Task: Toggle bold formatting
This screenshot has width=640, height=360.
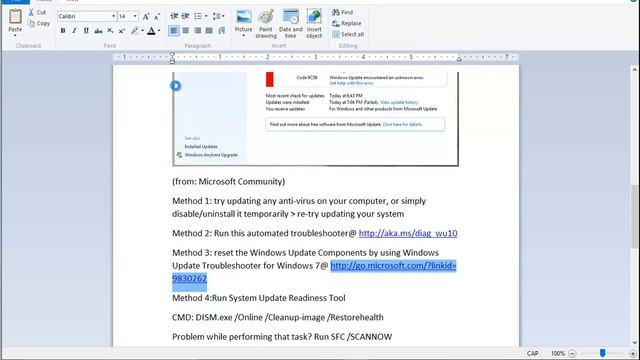Action: [63, 31]
